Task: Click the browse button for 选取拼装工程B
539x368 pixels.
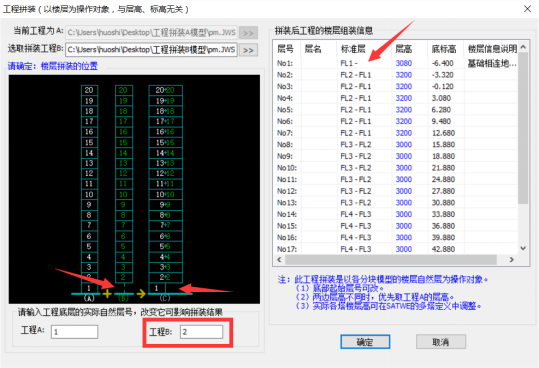Action: coord(248,50)
